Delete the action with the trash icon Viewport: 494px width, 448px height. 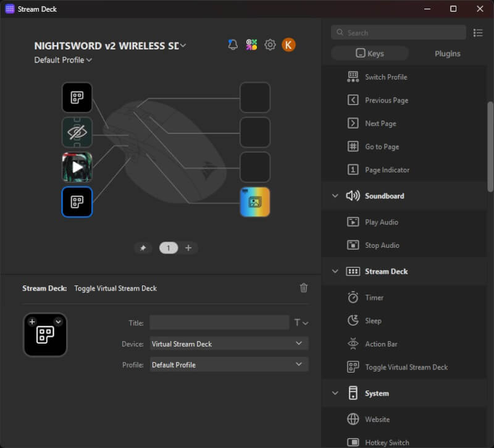point(304,288)
